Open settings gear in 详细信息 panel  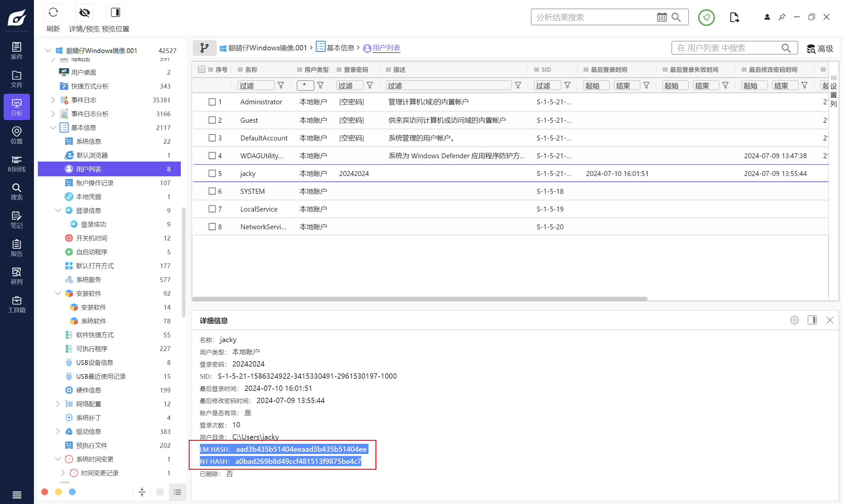[x=794, y=320]
